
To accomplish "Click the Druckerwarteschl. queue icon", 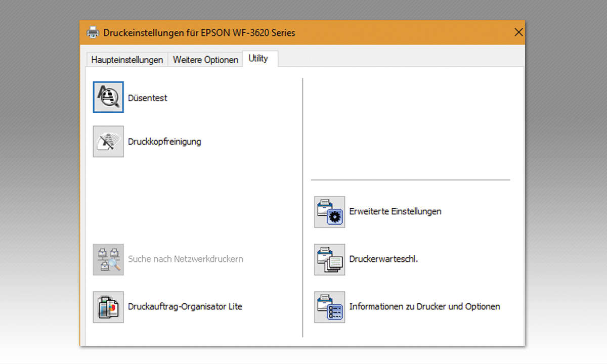I will coord(330,259).
